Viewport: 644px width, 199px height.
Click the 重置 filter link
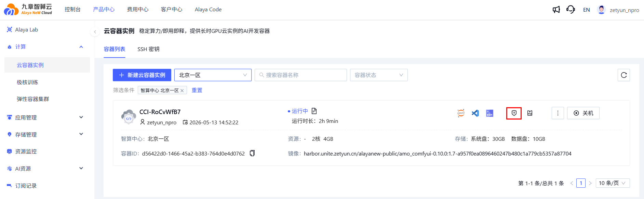[197, 90]
